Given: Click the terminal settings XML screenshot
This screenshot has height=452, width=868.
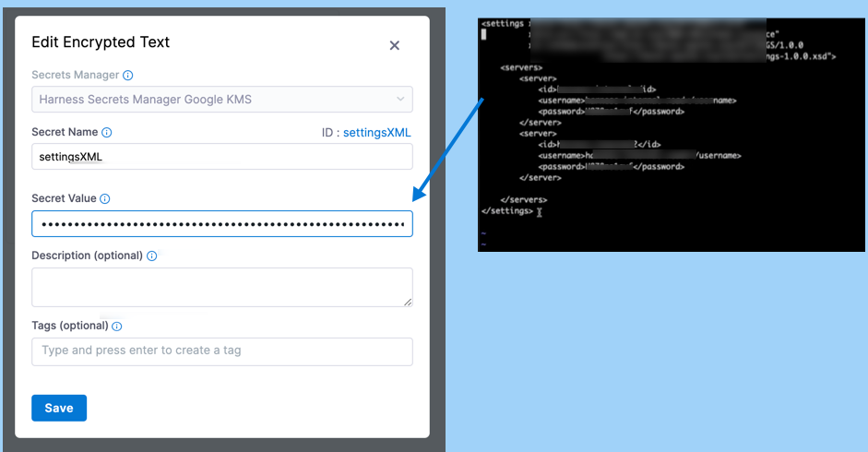Looking at the screenshot, I should click(671, 134).
